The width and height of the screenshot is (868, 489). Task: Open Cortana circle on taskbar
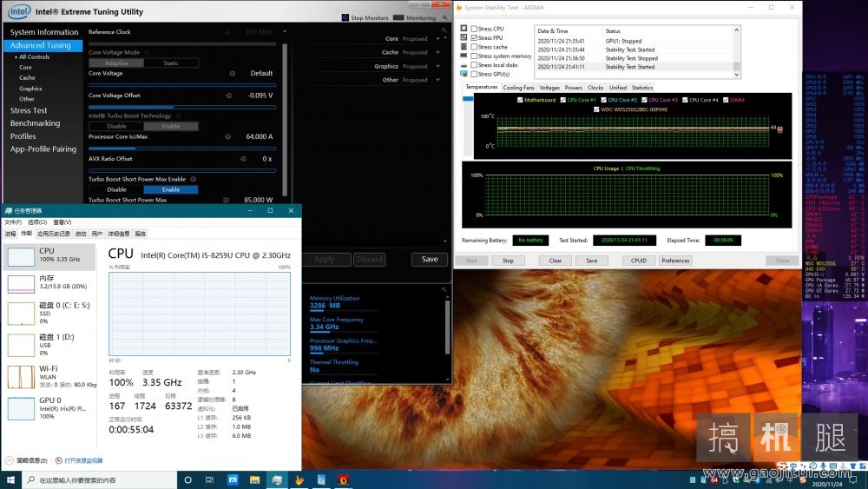coord(187,480)
